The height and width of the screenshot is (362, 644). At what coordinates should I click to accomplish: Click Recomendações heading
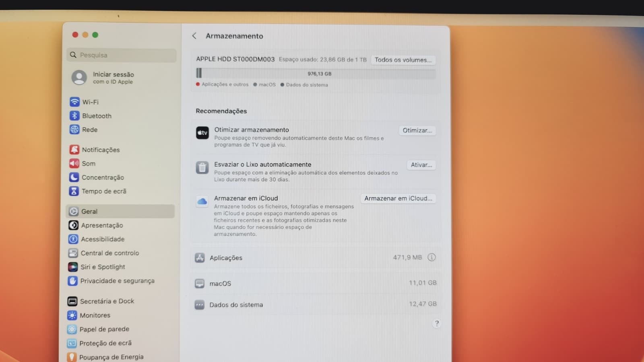[x=221, y=111]
